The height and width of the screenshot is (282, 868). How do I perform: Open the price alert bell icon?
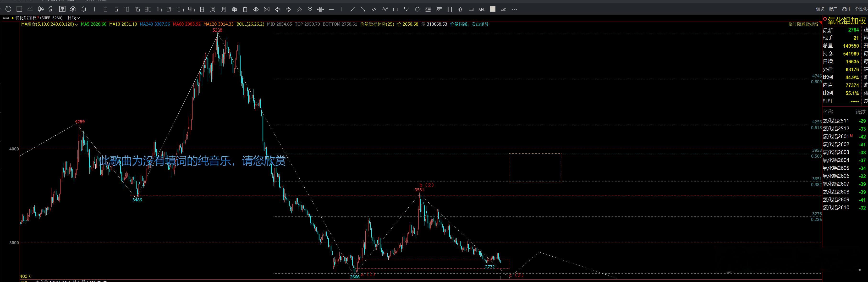click(x=83, y=9)
